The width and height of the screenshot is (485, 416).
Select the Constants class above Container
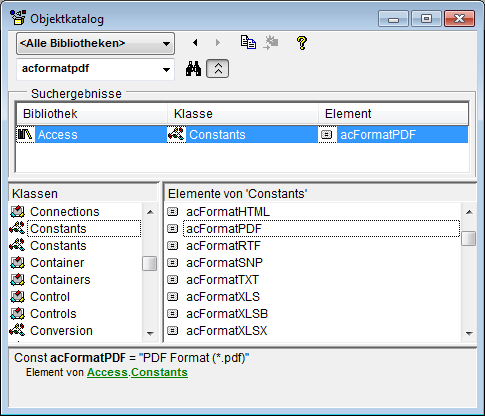coord(58,246)
